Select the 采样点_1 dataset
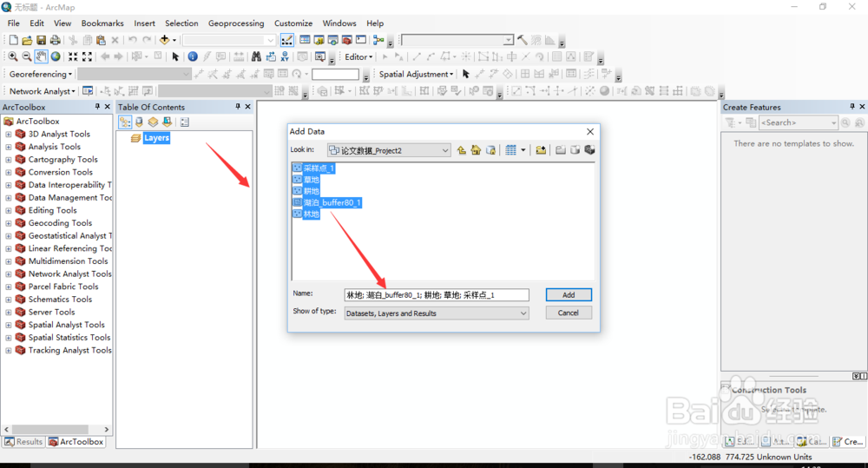This screenshot has width=868, height=468. (314, 168)
